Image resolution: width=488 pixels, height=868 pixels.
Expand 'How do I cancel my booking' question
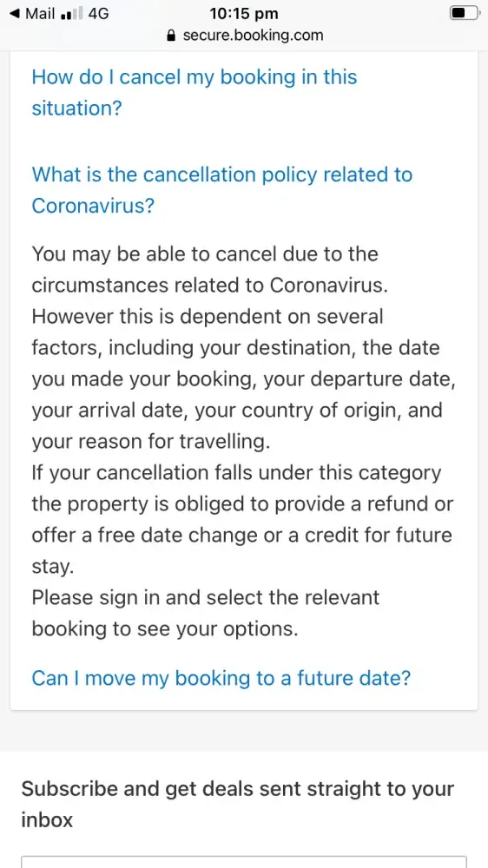195,93
